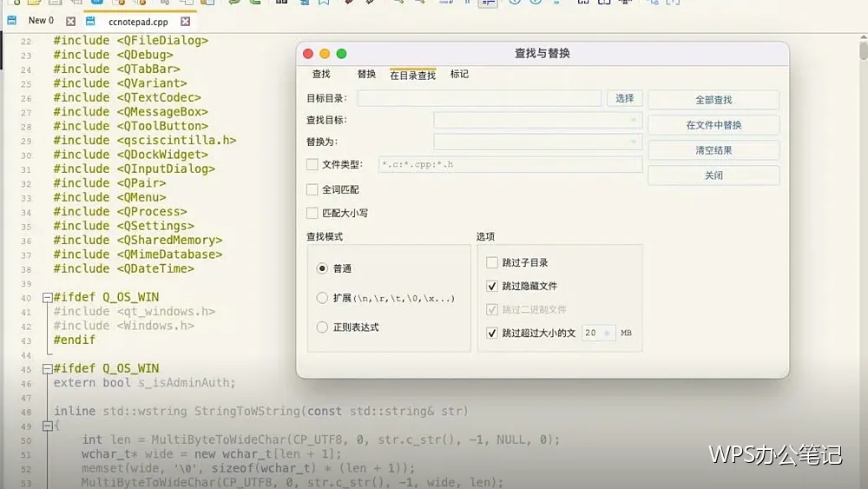Click the line '#include <Windows.h>'
The height and width of the screenshot is (489, 868).
(x=124, y=326)
